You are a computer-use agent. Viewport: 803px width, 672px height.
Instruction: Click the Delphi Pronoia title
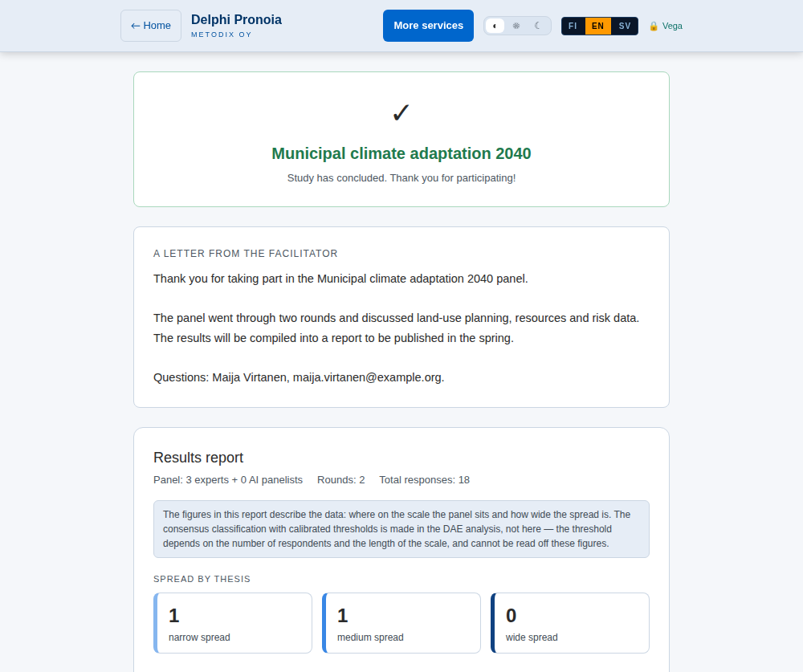click(236, 19)
